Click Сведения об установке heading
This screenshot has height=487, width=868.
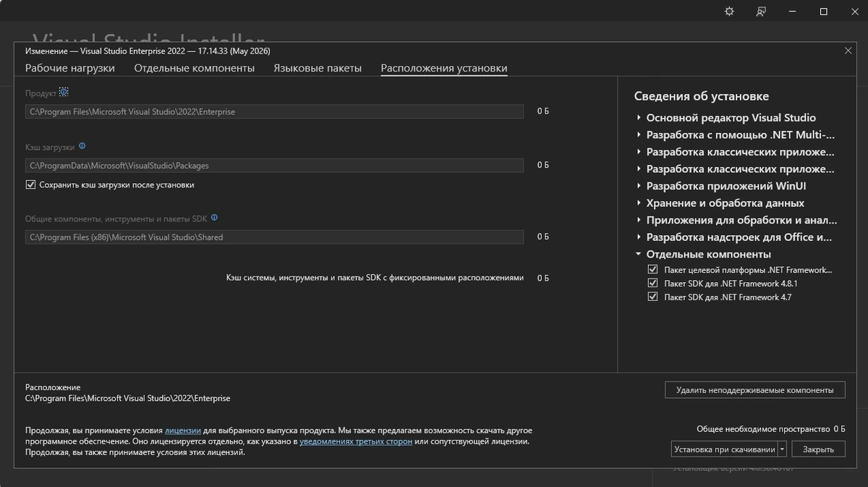coord(702,96)
